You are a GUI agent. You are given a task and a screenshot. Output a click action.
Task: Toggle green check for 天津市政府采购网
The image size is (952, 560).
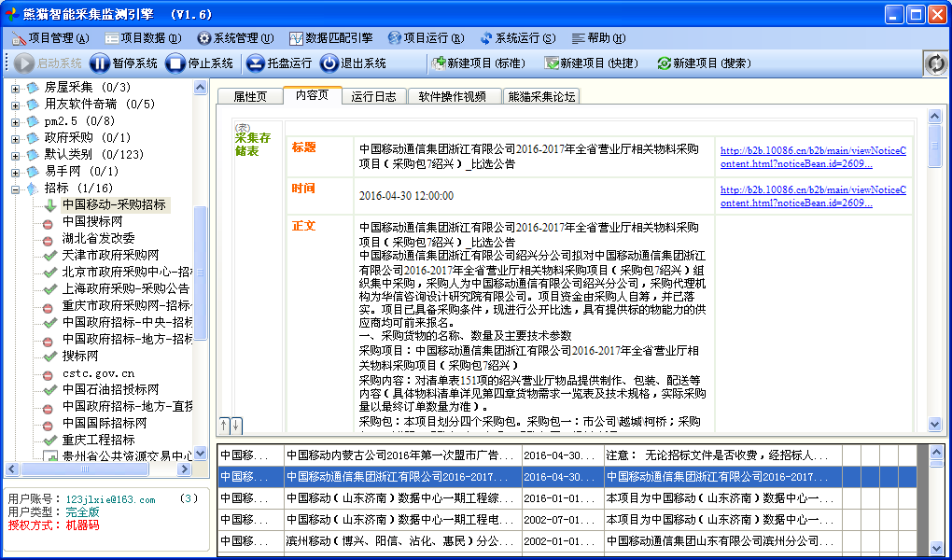click(x=49, y=255)
